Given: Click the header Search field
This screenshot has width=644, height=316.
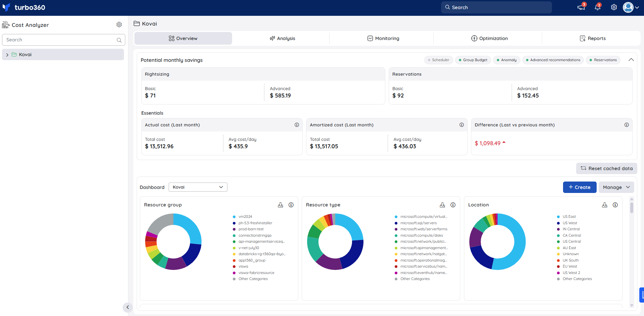Looking at the screenshot, I should tap(496, 7).
